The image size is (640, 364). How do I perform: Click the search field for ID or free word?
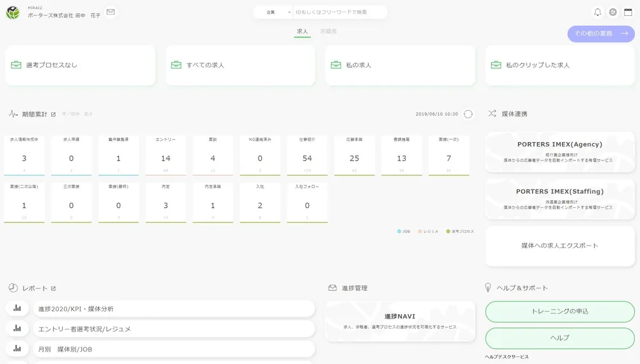(339, 12)
